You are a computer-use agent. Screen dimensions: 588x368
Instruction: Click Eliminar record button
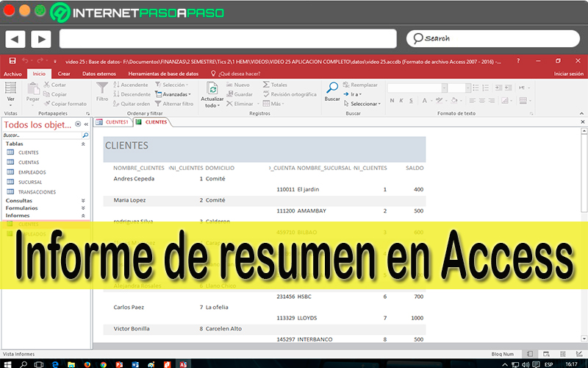pyautogui.click(x=240, y=104)
